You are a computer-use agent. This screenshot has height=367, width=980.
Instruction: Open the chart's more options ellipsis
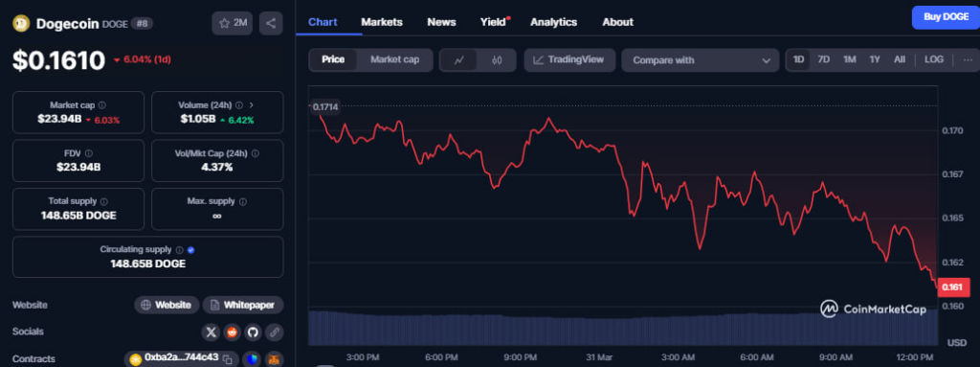[968, 60]
